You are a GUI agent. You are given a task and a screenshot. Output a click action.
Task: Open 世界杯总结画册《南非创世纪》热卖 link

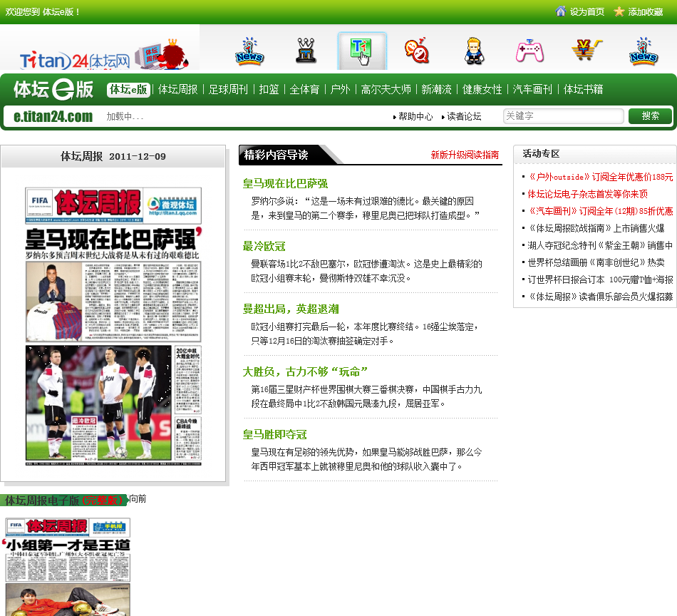pos(596,262)
